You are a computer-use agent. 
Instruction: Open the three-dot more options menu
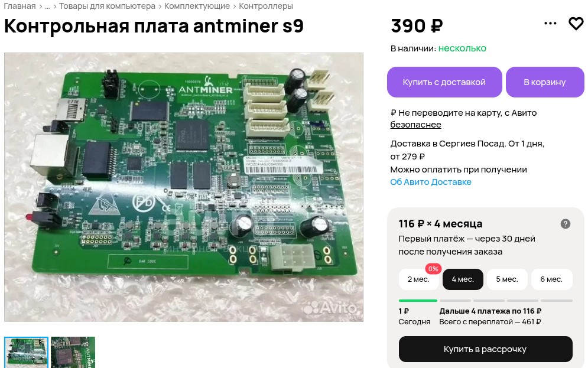[550, 24]
